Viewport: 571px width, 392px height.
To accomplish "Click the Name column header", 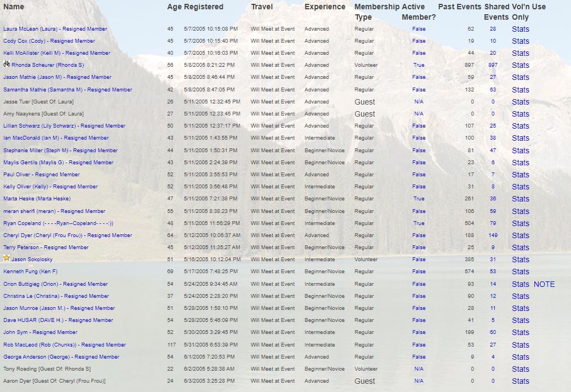I will point(14,7).
